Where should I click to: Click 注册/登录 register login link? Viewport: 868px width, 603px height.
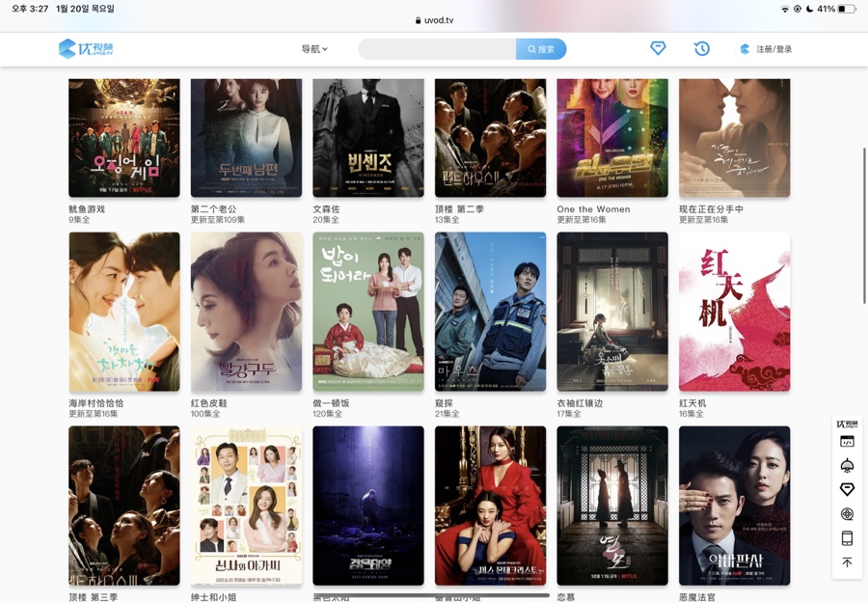[x=773, y=49]
